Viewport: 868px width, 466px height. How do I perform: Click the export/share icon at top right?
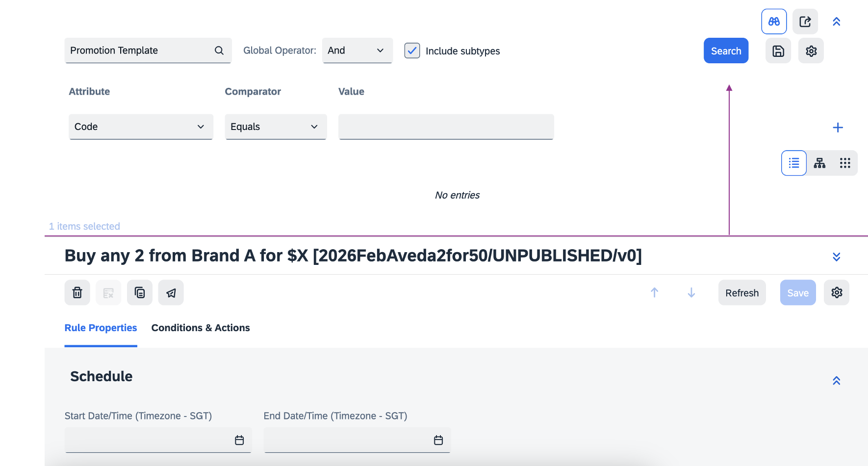click(805, 22)
